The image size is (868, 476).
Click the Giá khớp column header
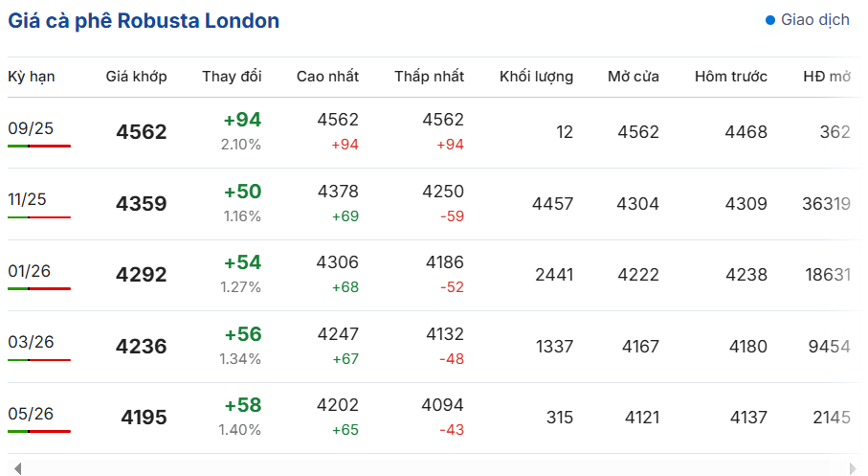click(x=136, y=77)
